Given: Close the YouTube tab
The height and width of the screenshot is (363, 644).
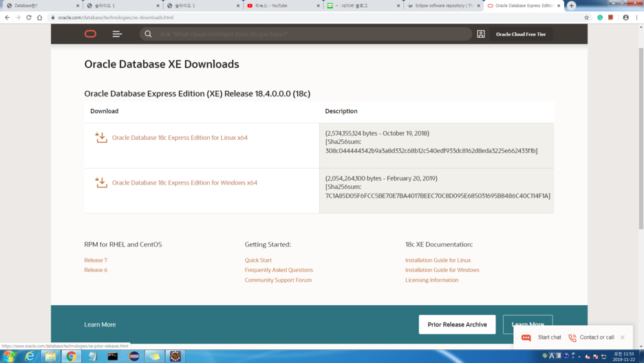Looking at the screenshot, I should pyautogui.click(x=318, y=6).
